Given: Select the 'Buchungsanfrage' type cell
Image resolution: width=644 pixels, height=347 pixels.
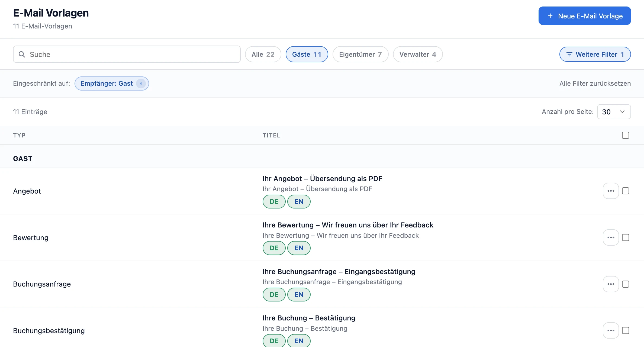Looking at the screenshot, I should (x=42, y=284).
